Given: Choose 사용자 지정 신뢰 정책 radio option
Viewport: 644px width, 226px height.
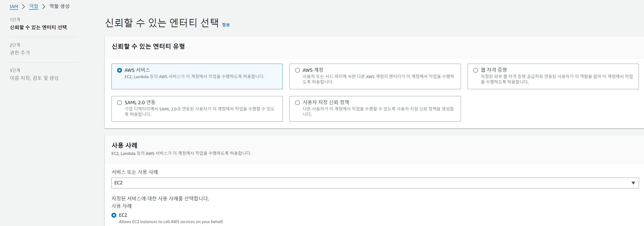Looking at the screenshot, I should click(297, 103).
